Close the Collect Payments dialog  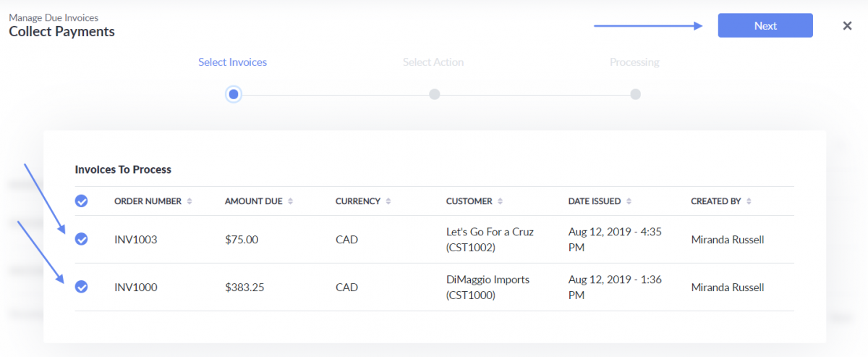pos(847,25)
